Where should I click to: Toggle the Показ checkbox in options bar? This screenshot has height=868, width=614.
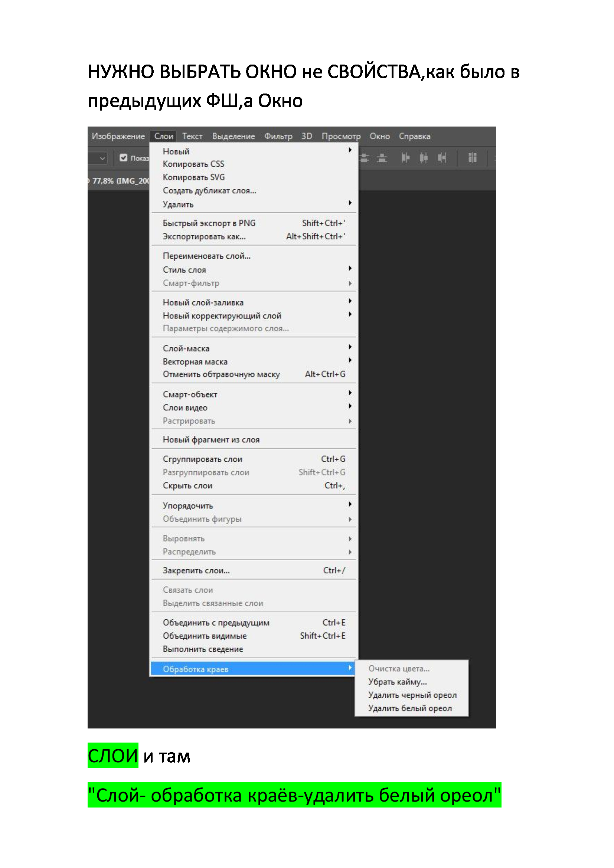pos(123,158)
